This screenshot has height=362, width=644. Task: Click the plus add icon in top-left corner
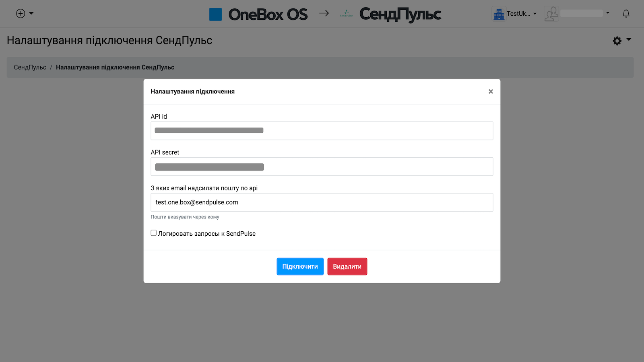point(20,13)
